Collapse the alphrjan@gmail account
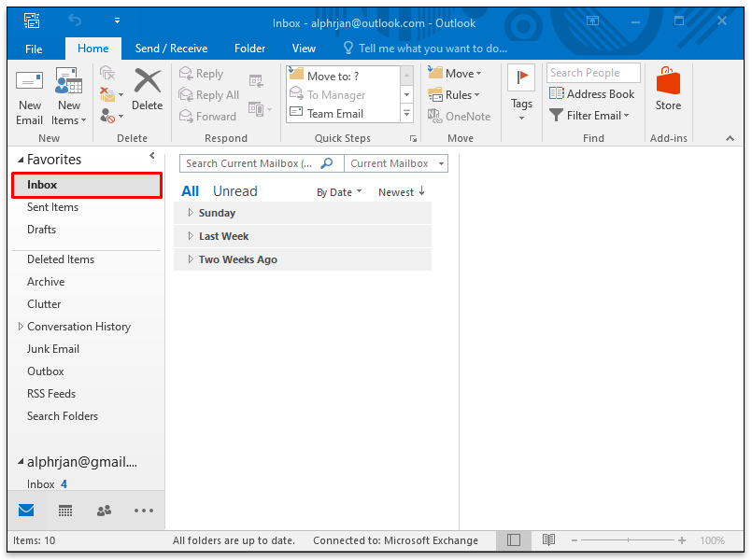 pos(21,462)
